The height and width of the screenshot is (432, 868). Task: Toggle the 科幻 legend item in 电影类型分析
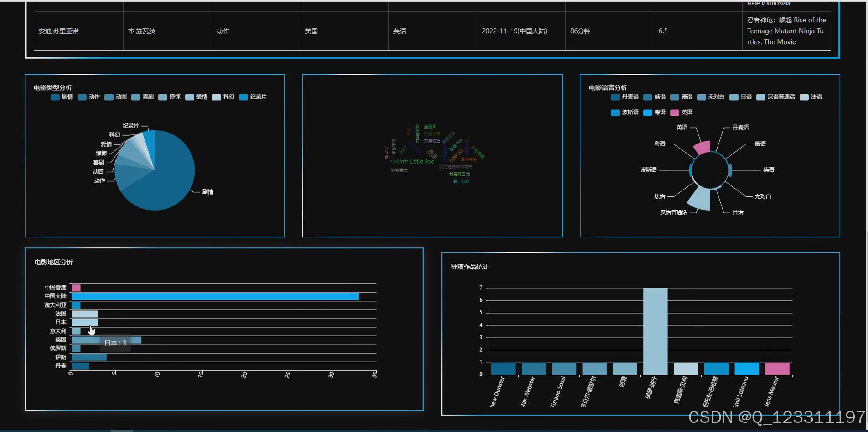point(223,97)
